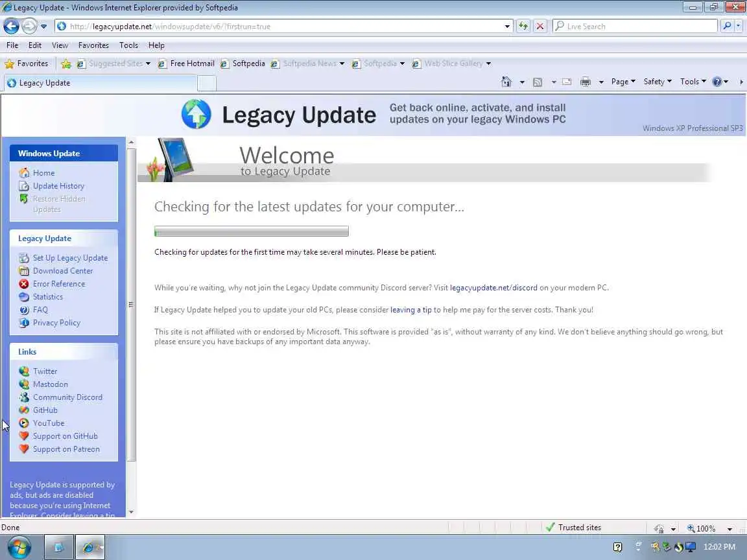
Task: Open the Community Discord sidebar link
Action: [x=67, y=397]
